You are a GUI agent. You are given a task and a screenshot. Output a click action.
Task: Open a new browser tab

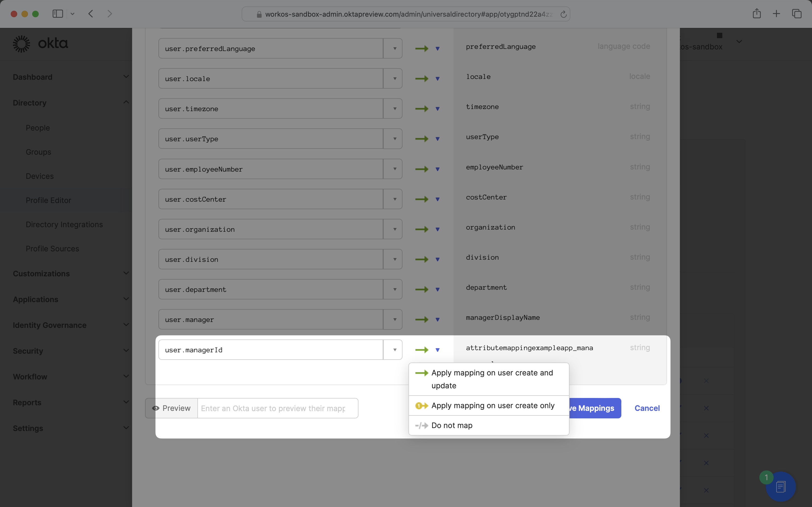(x=776, y=14)
